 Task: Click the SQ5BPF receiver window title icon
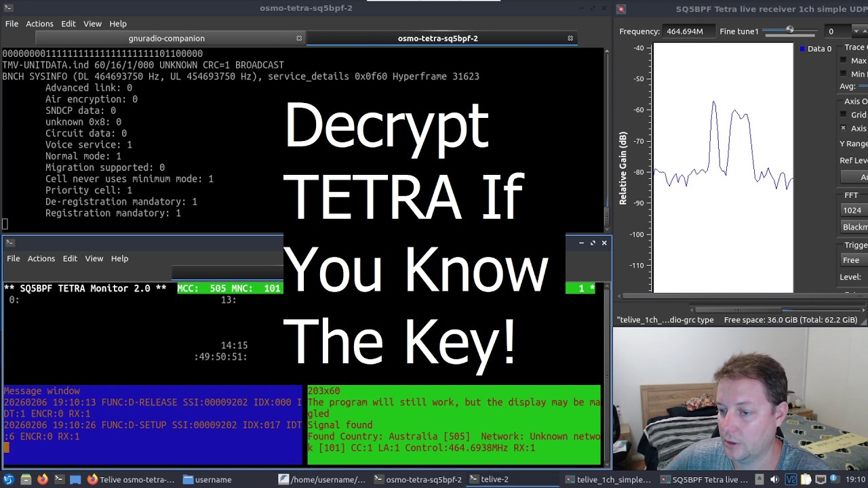pyautogui.click(x=621, y=9)
